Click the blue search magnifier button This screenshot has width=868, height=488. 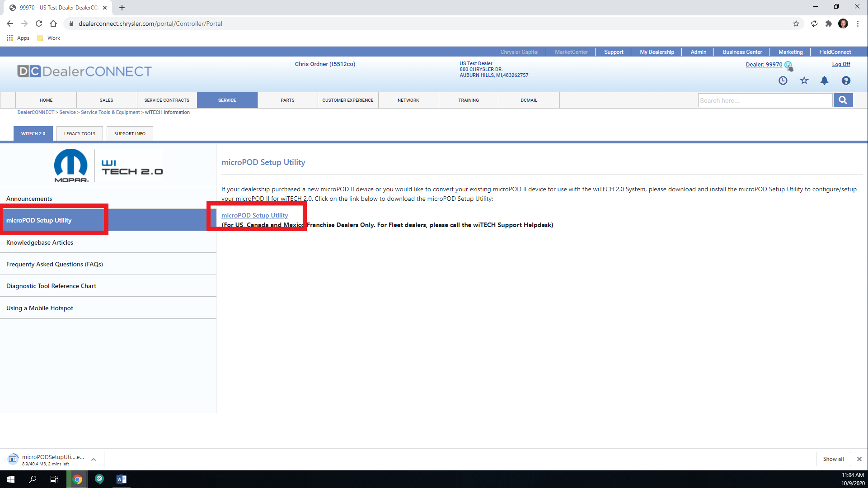tap(843, 100)
